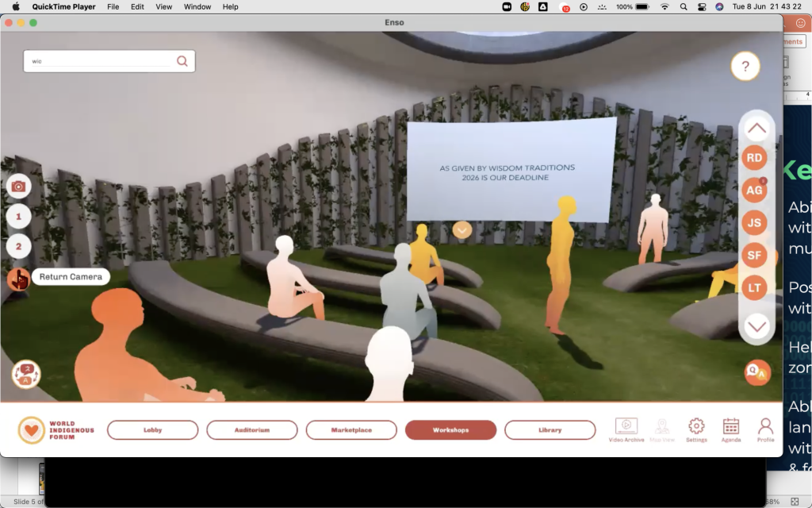Open the Agenda calendar
The image size is (812, 508).
(731, 429)
